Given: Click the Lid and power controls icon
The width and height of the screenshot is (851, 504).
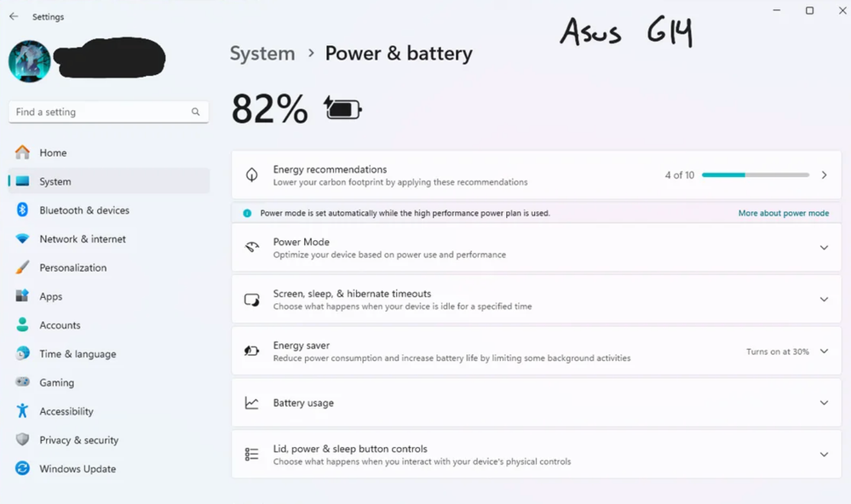Looking at the screenshot, I should [x=252, y=455].
